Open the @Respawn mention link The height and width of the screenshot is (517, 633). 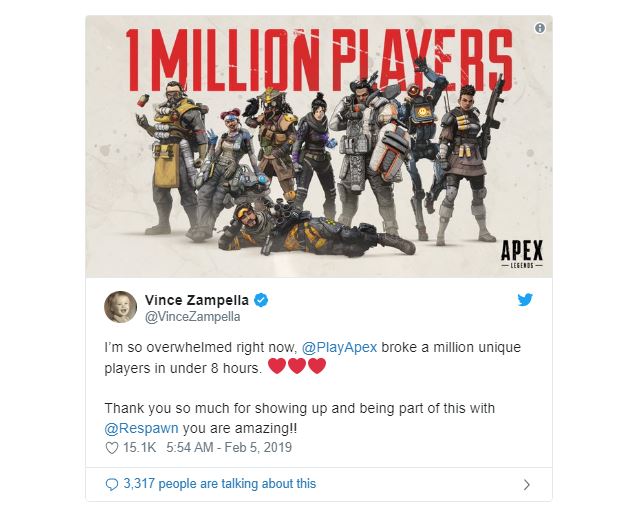pyautogui.click(x=141, y=428)
